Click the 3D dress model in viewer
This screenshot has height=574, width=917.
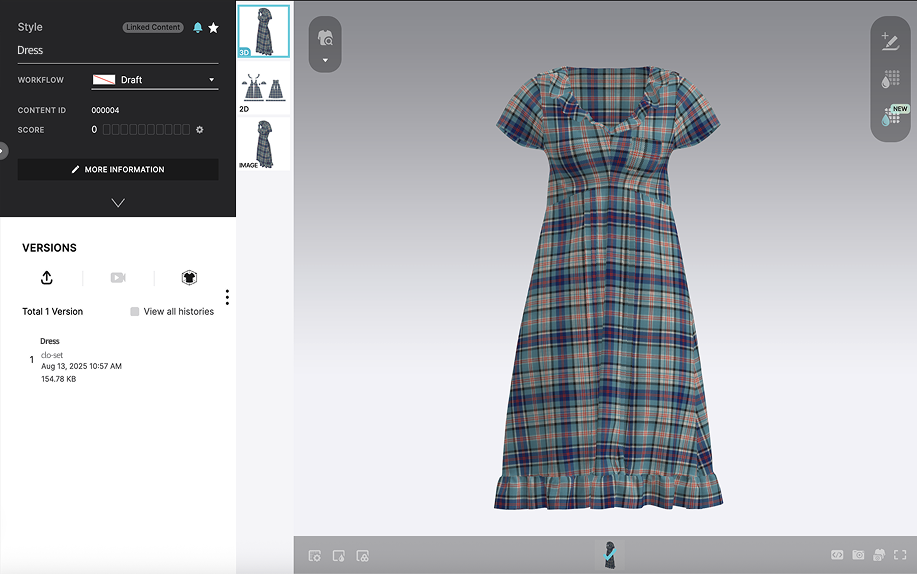(x=608, y=288)
